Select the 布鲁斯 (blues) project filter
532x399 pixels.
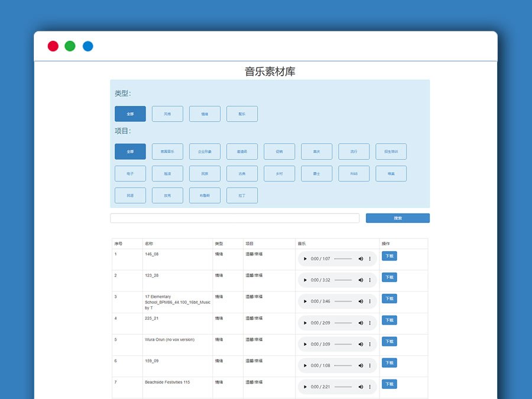pos(205,195)
